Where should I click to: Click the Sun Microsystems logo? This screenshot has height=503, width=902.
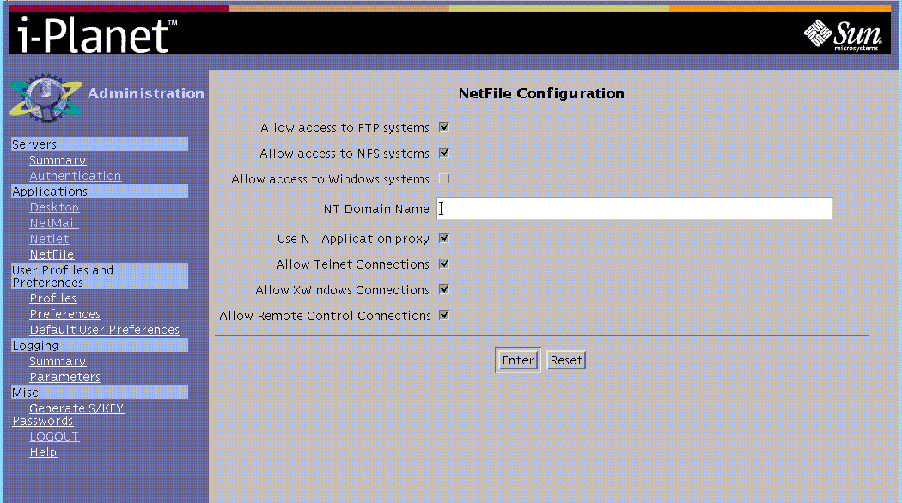click(843, 35)
